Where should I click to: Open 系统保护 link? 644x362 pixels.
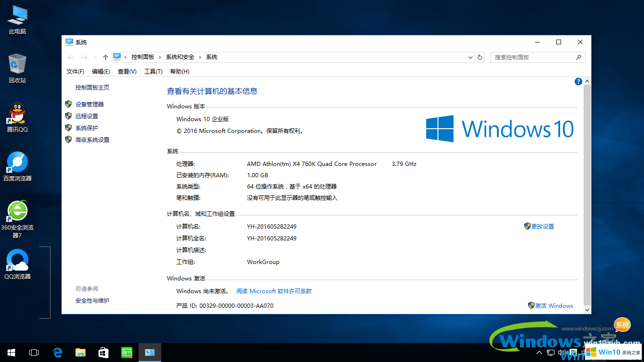coord(87,128)
